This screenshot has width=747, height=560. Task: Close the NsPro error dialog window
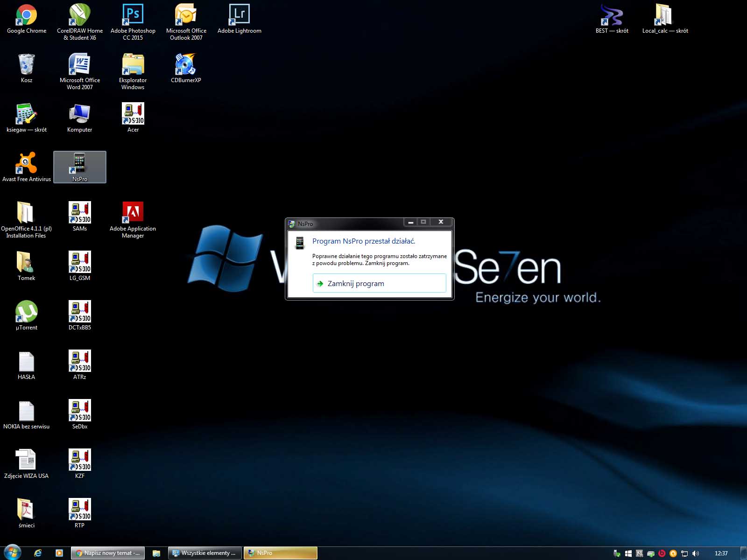441,222
